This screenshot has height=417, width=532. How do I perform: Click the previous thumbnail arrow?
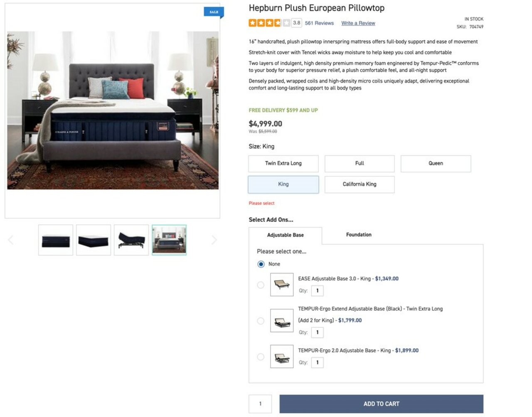pos(11,240)
